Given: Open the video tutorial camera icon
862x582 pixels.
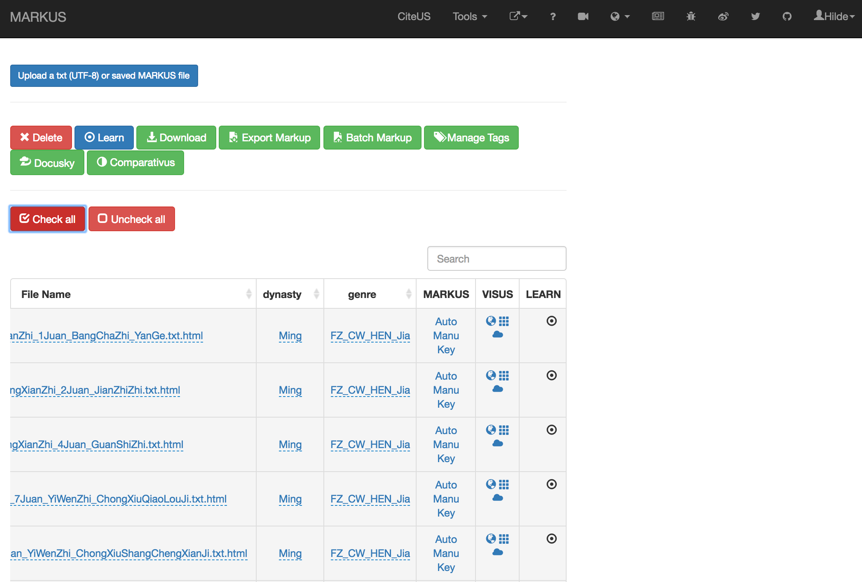Looking at the screenshot, I should coord(583,16).
